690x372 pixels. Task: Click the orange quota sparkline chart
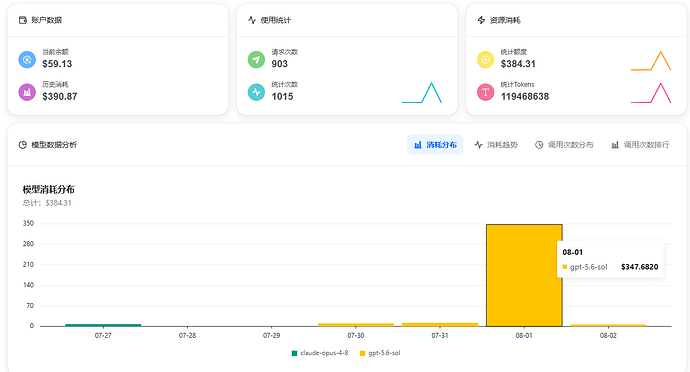tap(651, 61)
